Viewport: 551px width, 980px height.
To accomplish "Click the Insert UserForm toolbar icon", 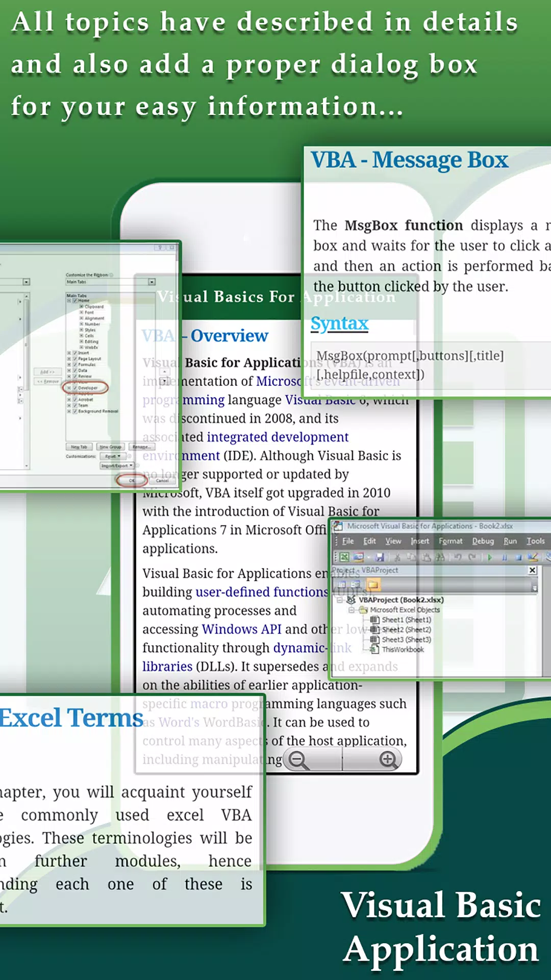I will coord(358,557).
